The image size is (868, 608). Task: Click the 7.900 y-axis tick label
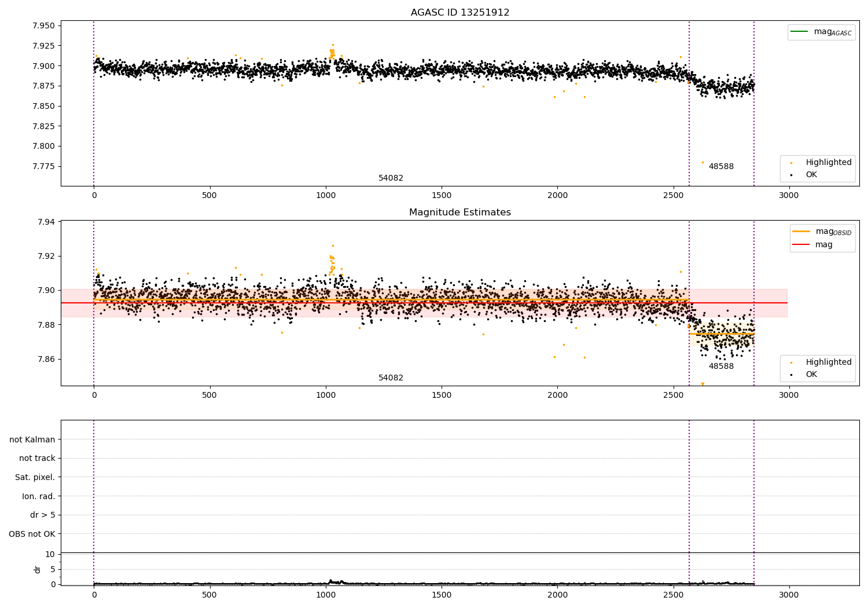coord(44,66)
